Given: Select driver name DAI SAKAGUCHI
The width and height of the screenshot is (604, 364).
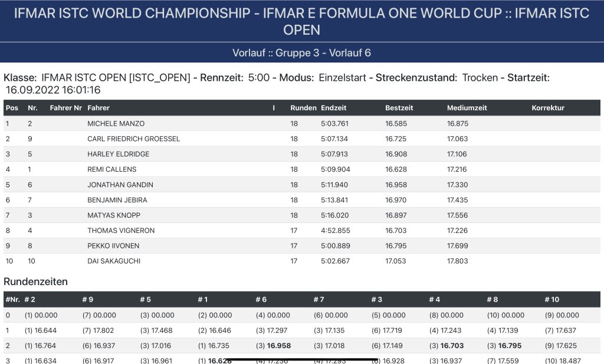Looking at the screenshot, I should pos(114,261).
